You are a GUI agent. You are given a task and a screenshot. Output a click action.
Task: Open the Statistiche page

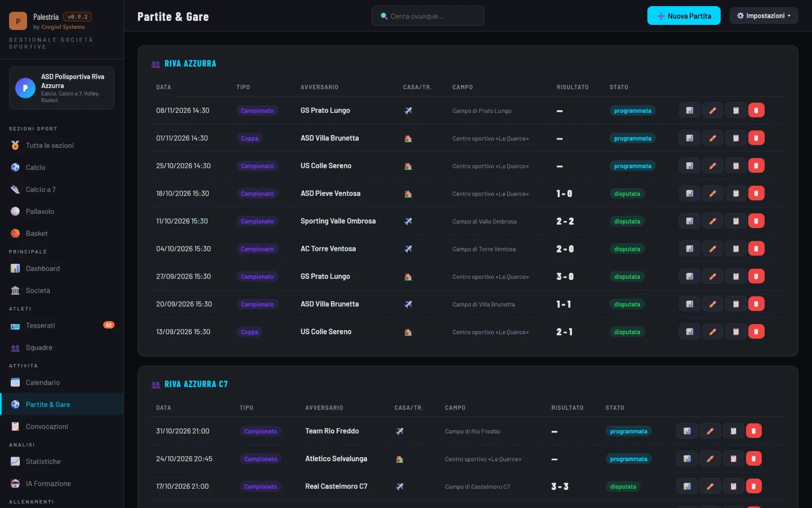click(x=62, y=461)
